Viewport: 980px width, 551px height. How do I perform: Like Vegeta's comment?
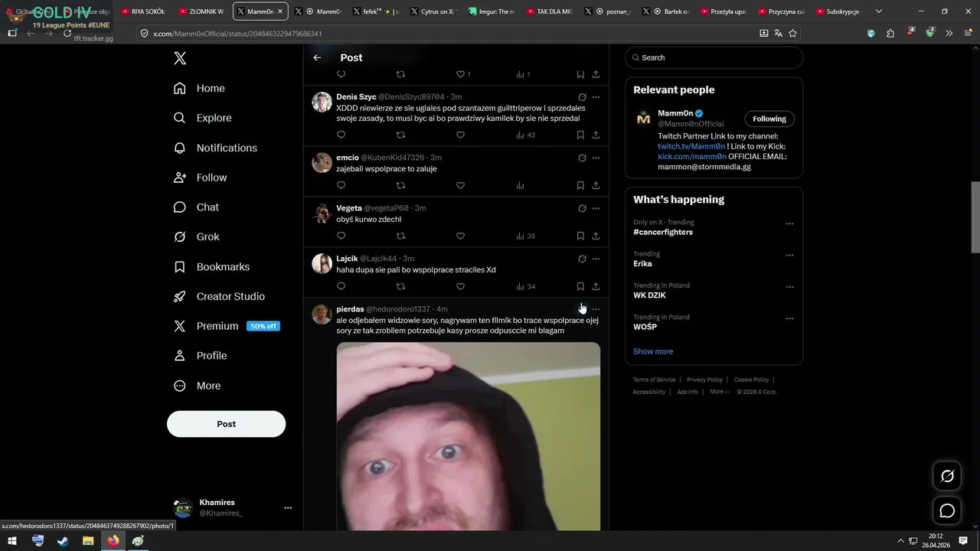coord(460,236)
